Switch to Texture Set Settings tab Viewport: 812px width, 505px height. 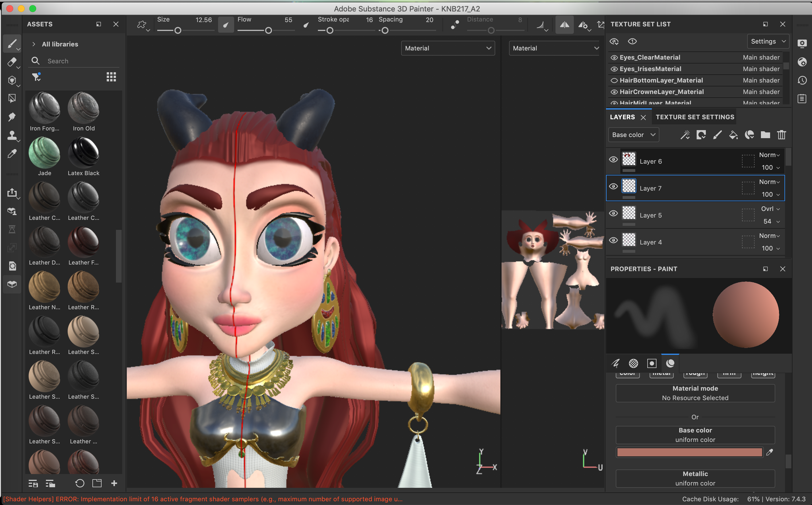[x=695, y=117]
